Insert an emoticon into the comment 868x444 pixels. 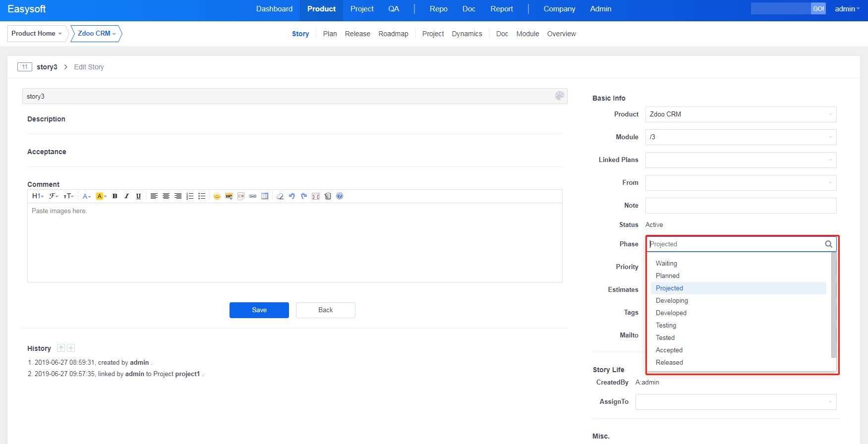click(x=217, y=196)
